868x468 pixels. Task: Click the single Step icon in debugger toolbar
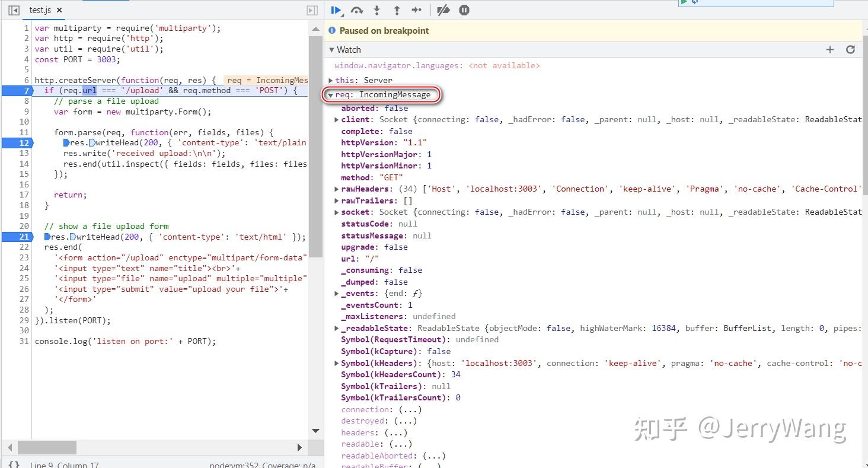pyautogui.click(x=417, y=10)
